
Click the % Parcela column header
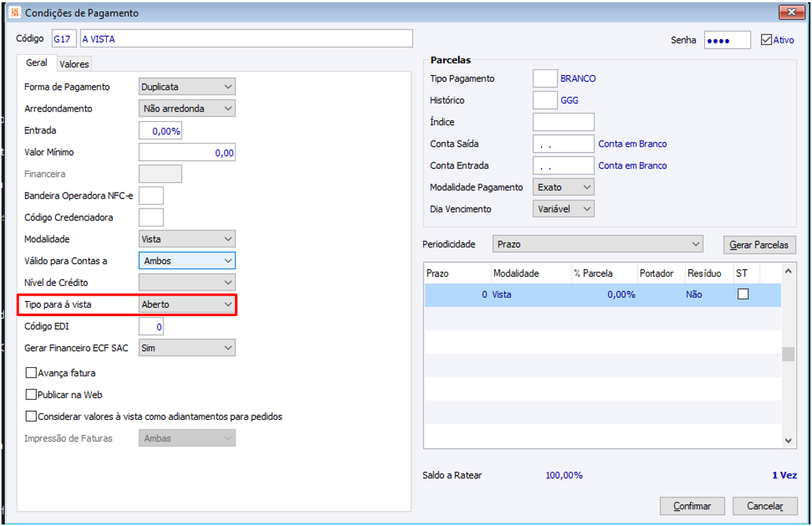(x=604, y=273)
